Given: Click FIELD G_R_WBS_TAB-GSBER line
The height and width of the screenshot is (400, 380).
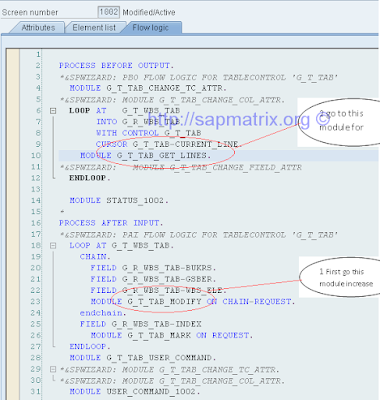Looking at the screenshot, I should point(153,279).
